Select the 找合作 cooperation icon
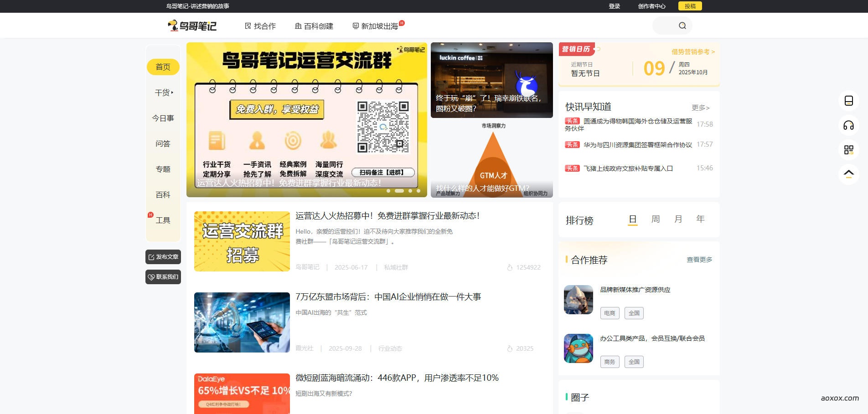 point(249,26)
